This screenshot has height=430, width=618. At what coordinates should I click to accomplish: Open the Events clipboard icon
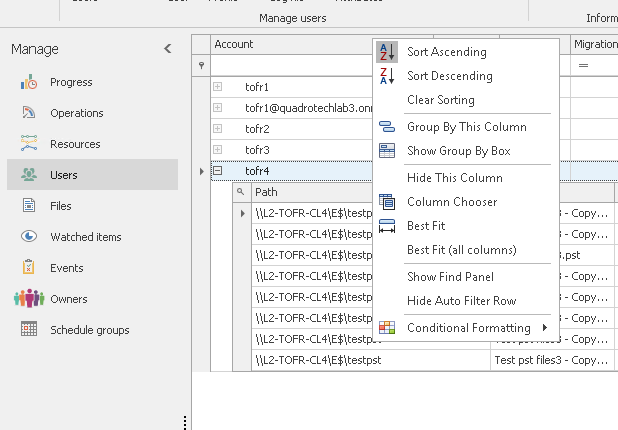pos(29,268)
